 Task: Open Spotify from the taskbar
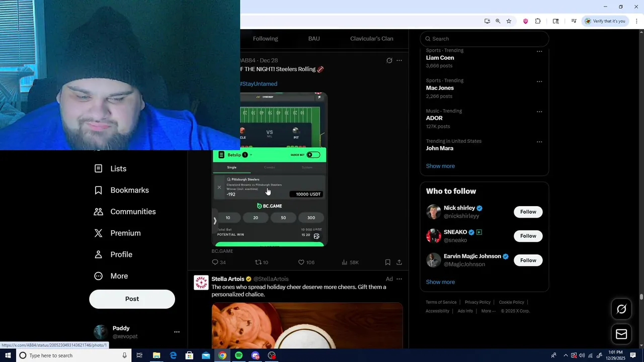point(238,355)
